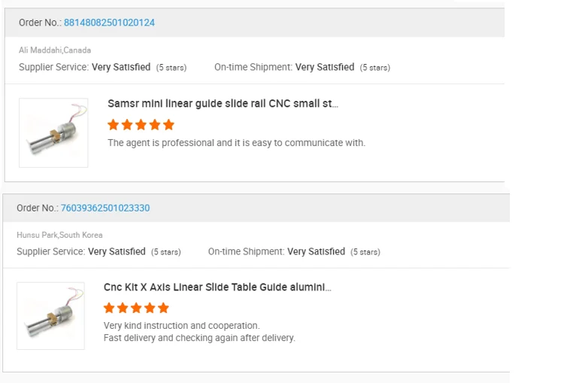
Task: Click second star of the Samsr review rating
Action: 127,125
